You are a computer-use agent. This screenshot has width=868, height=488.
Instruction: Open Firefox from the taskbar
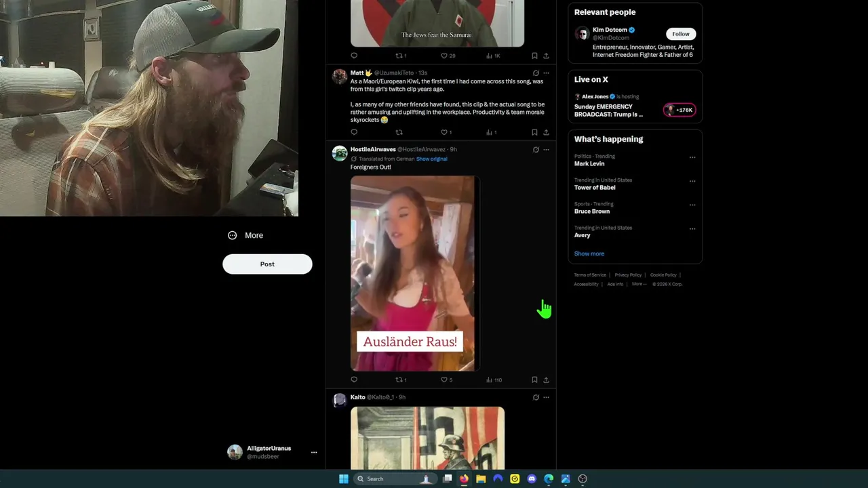pyautogui.click(x=464, y=479)
